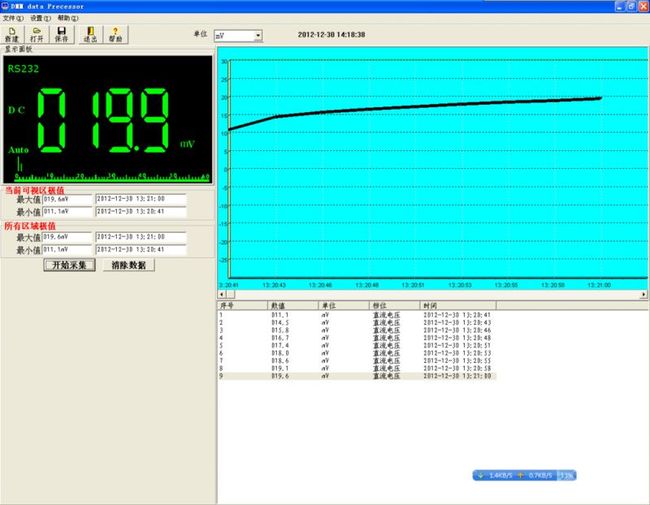Click the Open (打开) toolbar icon
This screenshot has width=650, height=505.
tap(36, 35)
